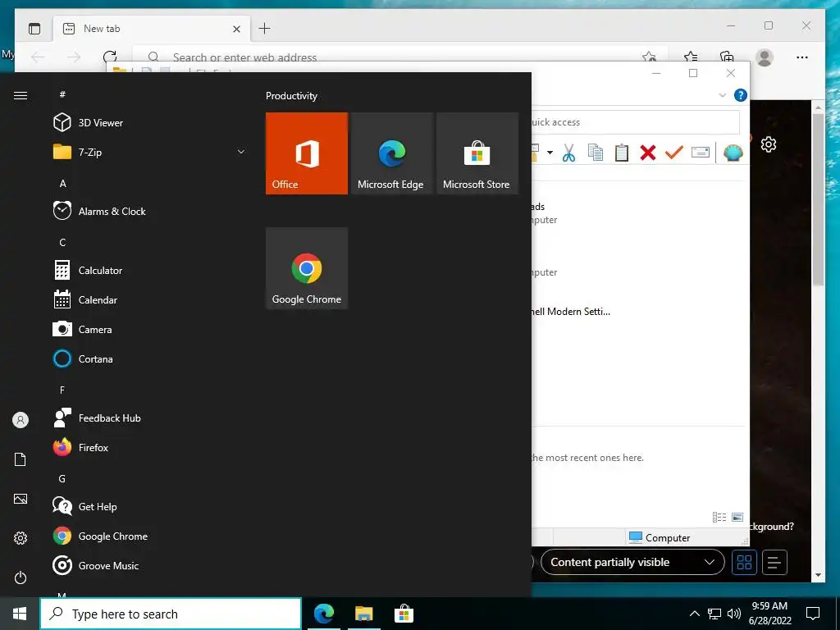Open Edge page settings gear icon

coord(769,144)
